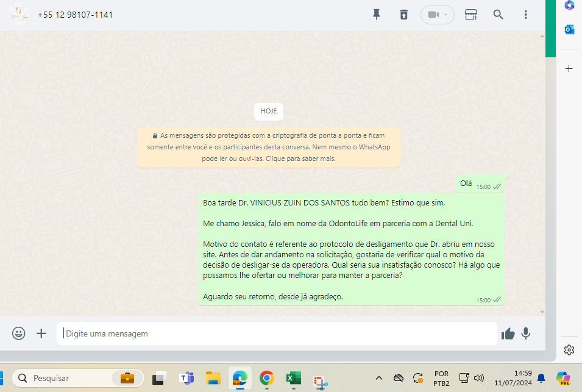Image resolution: width=582 pixels, height=392 pixels.
Task: Open the three-dot chat menu
Action: pyautogui.click(x=525, y=15)
